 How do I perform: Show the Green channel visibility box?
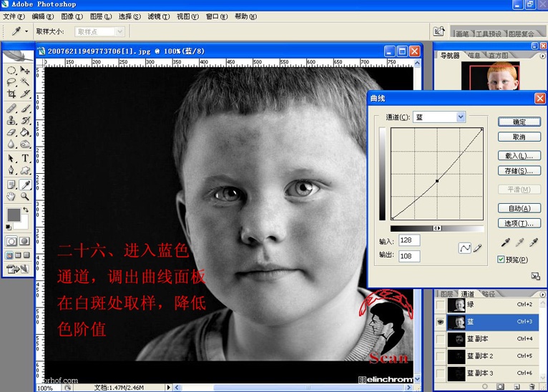click(x=441, y=305)
